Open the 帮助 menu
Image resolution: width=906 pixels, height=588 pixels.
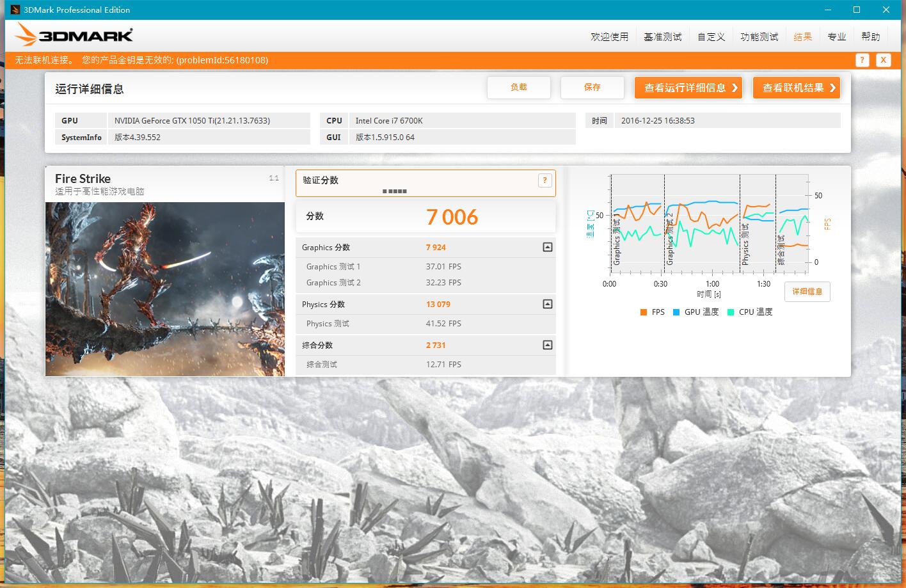click(870, 36)
